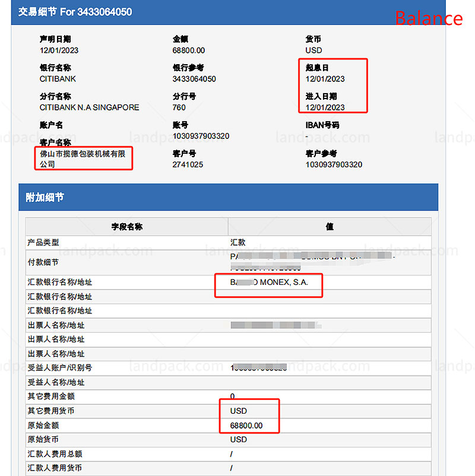This screenshot has height=476, width=475.
Task: Click the 客户参考 number value
Action: pyautogui.click(x=334, y=164)
